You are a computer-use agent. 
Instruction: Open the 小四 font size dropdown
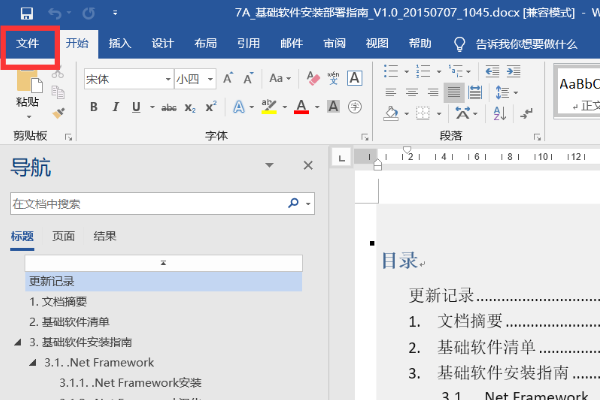point(210,79)
